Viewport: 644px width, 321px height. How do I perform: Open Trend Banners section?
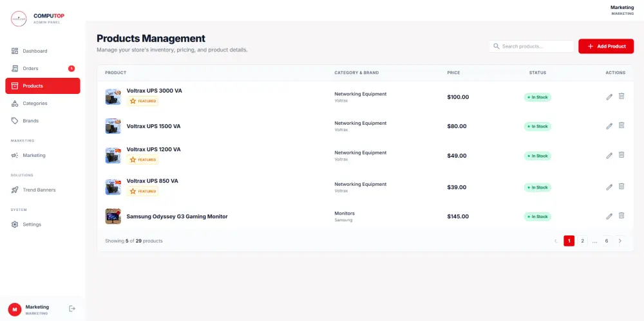43,190
